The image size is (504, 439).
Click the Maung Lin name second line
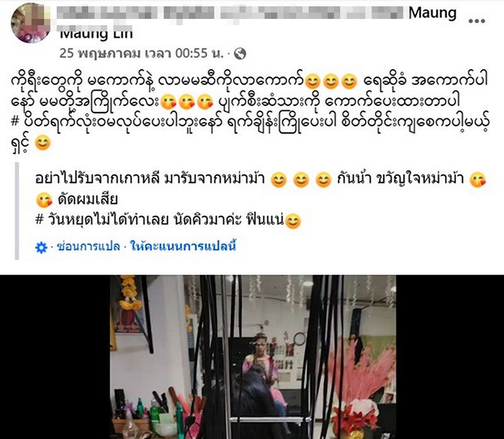pos(96,33)
